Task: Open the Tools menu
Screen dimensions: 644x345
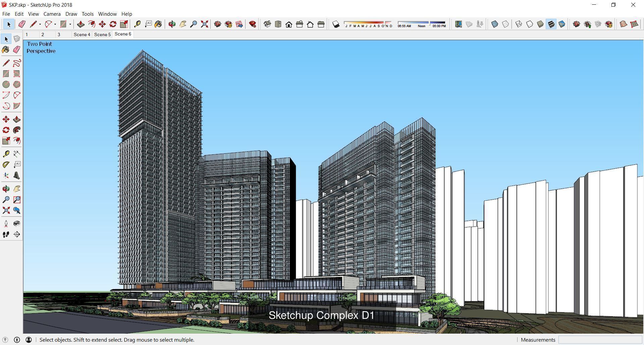Action: pos(88,14)
